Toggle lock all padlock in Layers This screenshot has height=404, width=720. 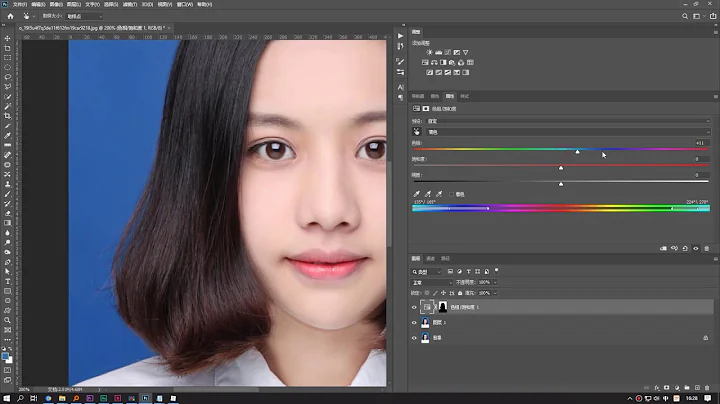[460, 293]
